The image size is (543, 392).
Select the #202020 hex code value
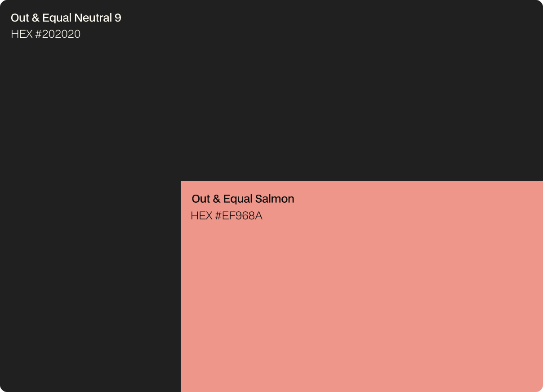[58, 34]
